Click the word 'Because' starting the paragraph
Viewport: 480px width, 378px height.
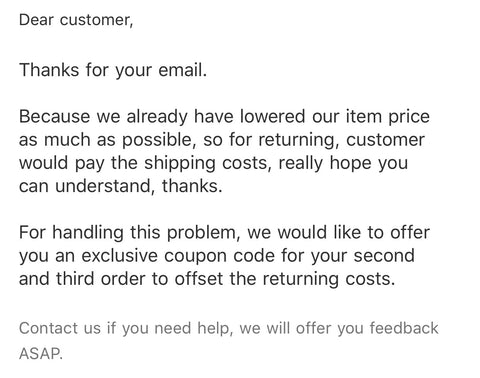pyautogui.click(x=54, y=117)
